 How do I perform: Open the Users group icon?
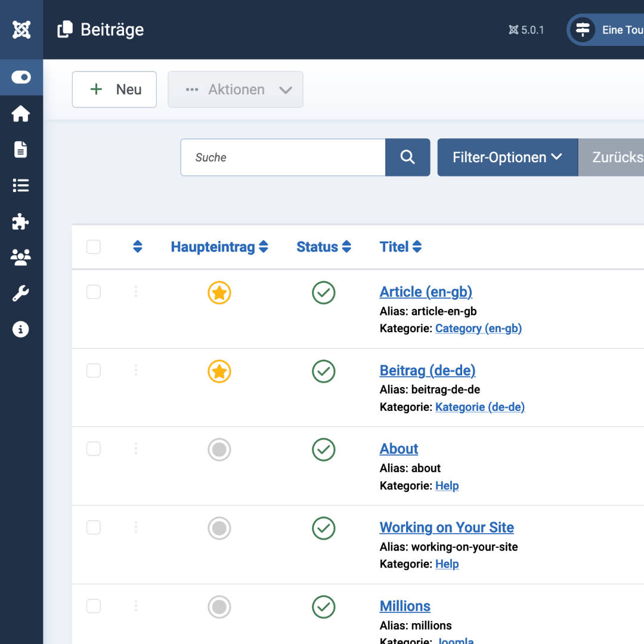pos(20,258)
